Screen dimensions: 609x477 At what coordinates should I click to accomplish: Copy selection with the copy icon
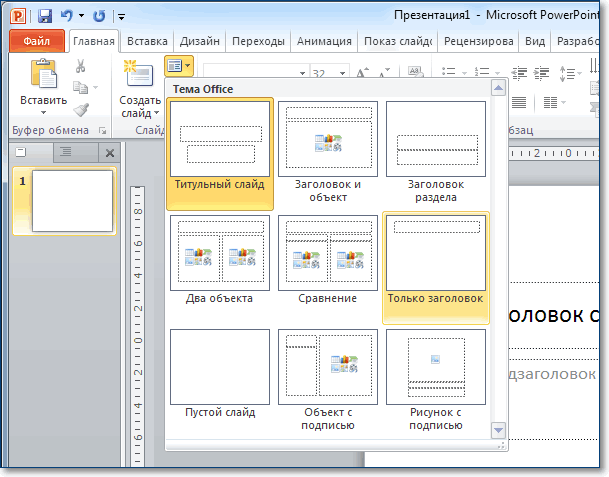tap(80, 87)
